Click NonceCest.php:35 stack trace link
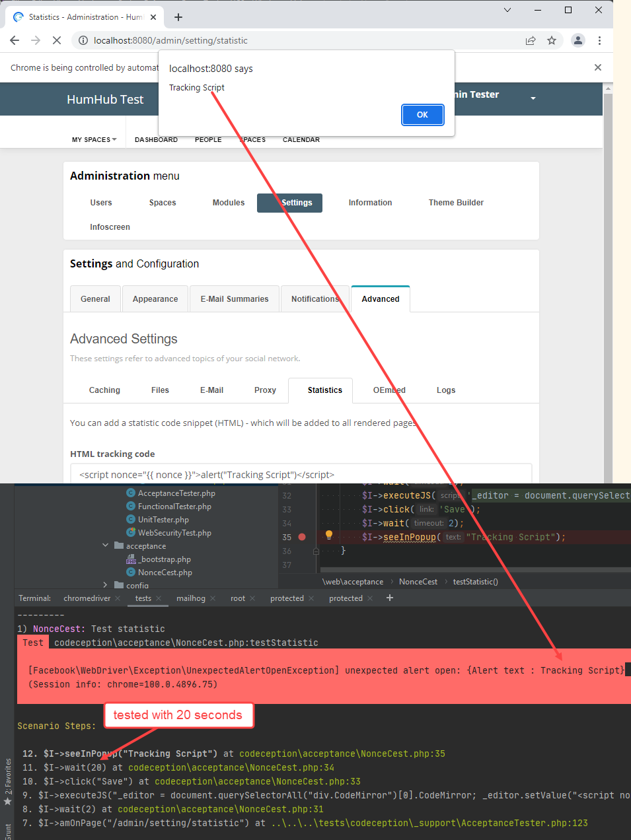631x840 pixels. (342, 753)
